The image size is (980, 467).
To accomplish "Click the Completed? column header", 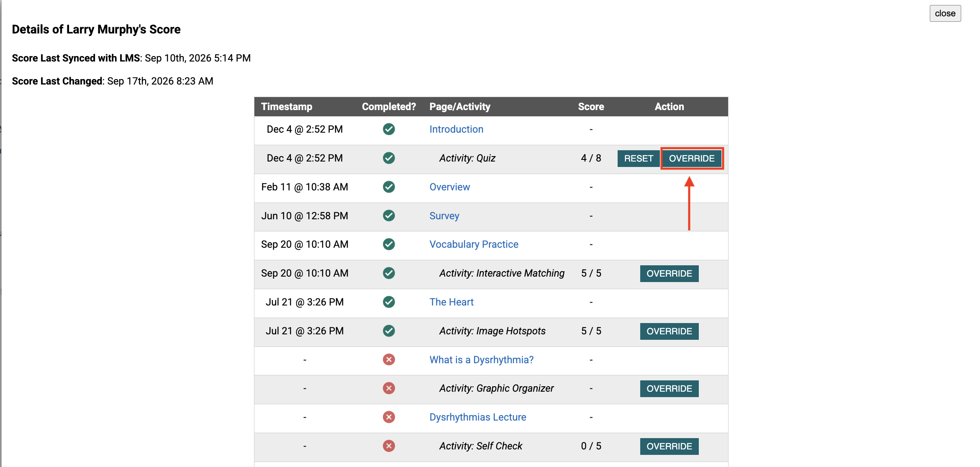I will (389, 107).
